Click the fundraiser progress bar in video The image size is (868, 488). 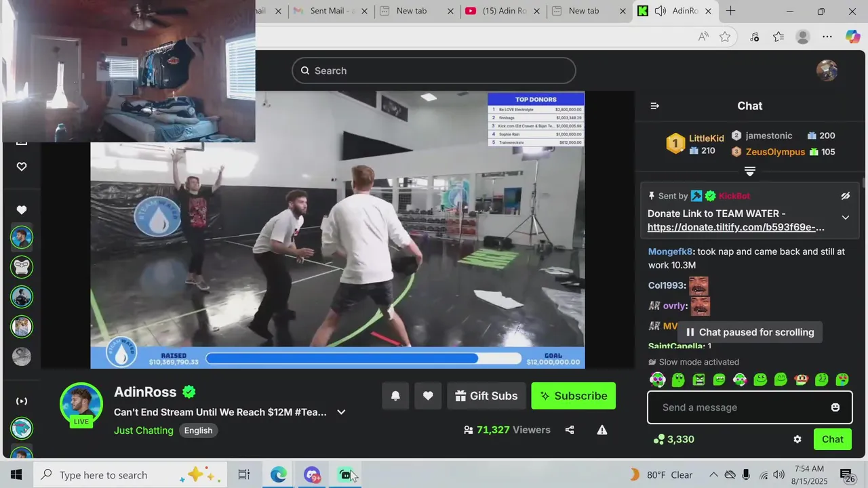[363, 359]
